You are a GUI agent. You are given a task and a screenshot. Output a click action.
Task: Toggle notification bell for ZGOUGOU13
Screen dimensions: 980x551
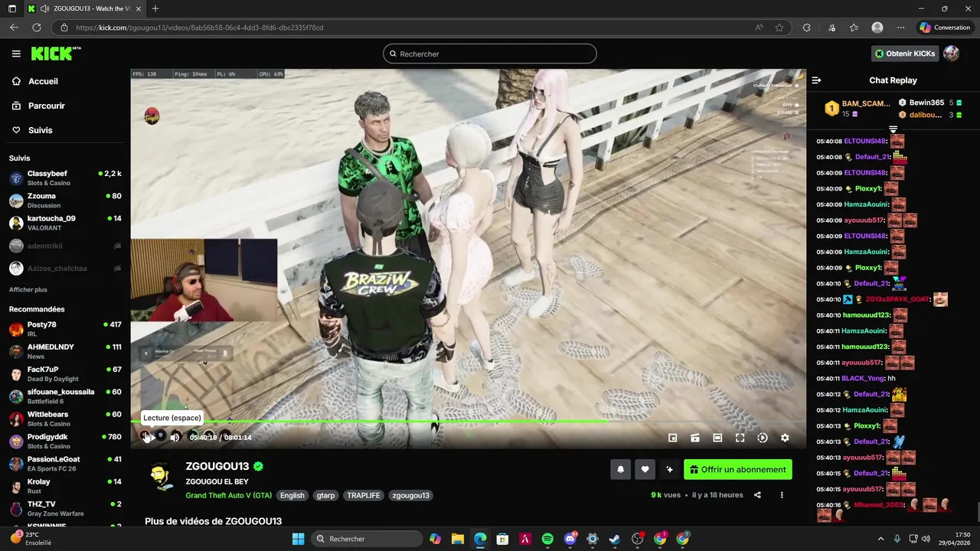[621, 470]
